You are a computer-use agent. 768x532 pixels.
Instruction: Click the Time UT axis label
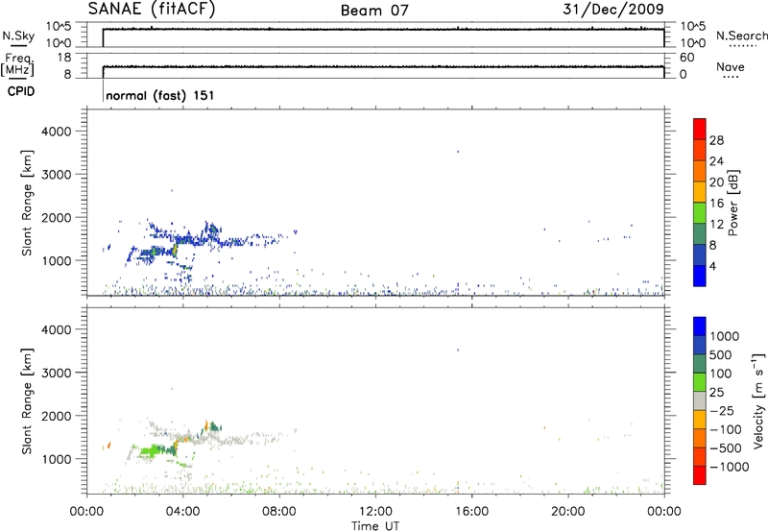click(375, 525)
